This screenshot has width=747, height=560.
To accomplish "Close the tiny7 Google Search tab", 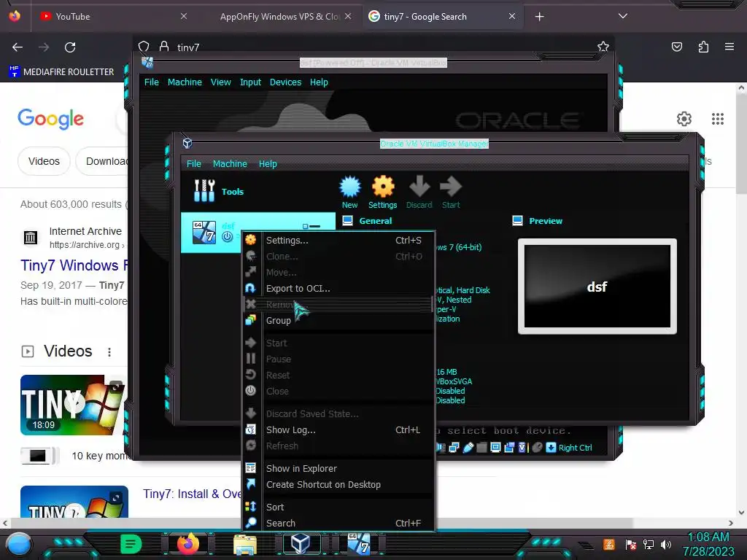I will [511, 17].
